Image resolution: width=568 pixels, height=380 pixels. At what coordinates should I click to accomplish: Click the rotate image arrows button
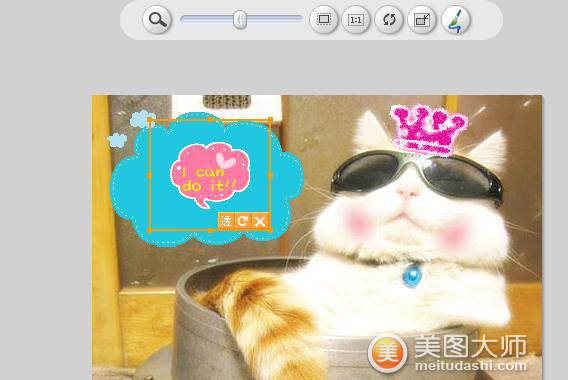389,20
